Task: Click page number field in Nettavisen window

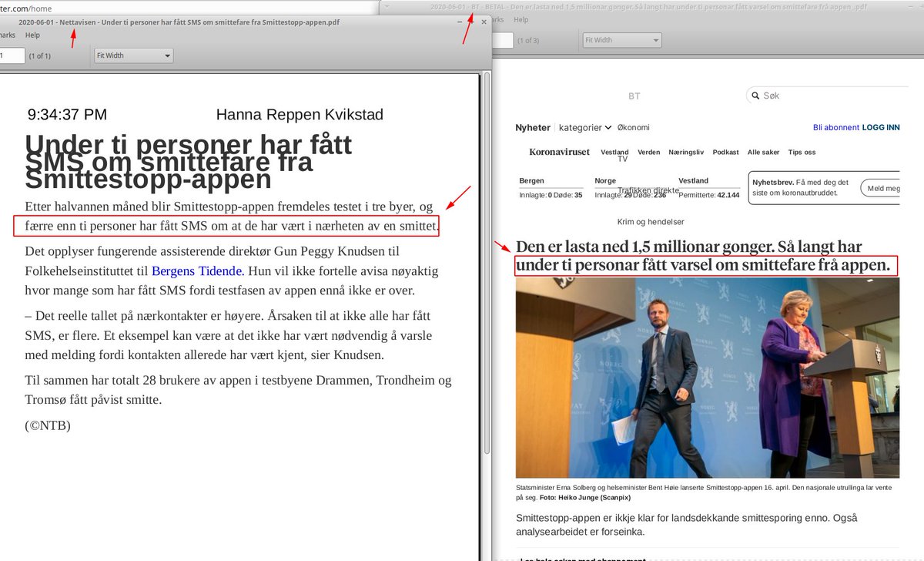Action: point(12,55)
